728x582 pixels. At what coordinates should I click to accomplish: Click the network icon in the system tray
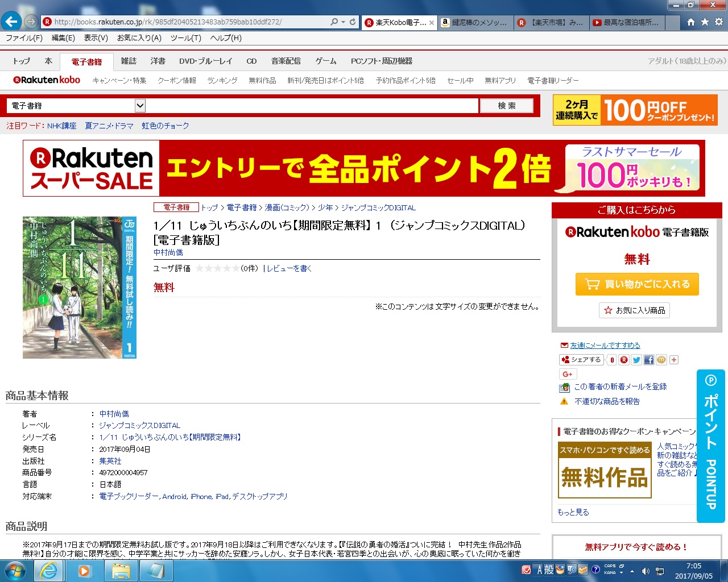pyautogui.click(x=660, y=571)
